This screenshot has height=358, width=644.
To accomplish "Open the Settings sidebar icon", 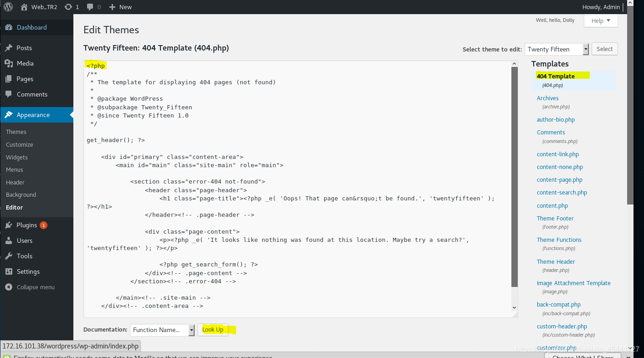I will tap(9, 271).
